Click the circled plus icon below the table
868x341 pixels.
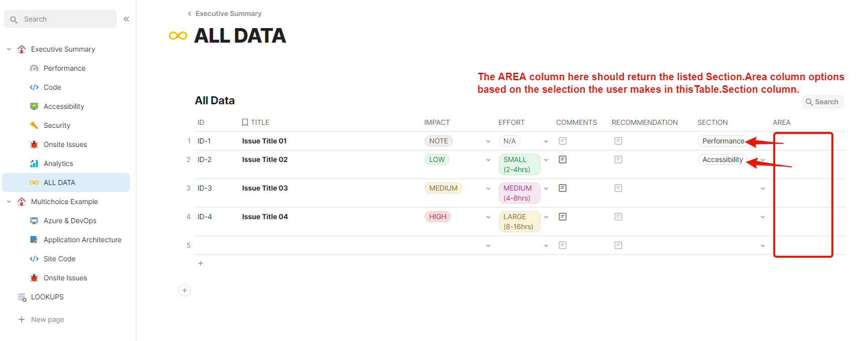185,290
